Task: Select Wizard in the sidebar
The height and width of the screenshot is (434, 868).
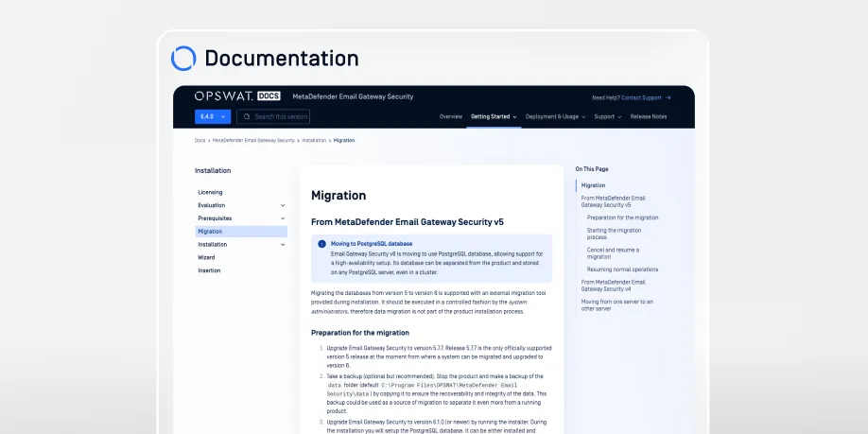Action: 206,257
